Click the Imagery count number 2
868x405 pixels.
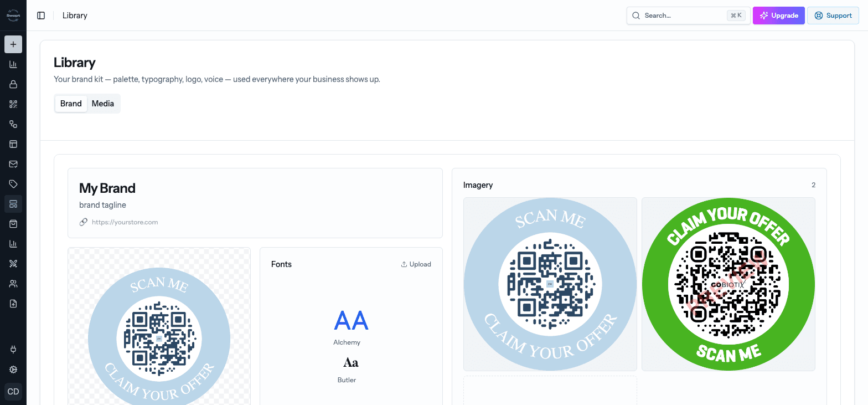click(813, 185)
